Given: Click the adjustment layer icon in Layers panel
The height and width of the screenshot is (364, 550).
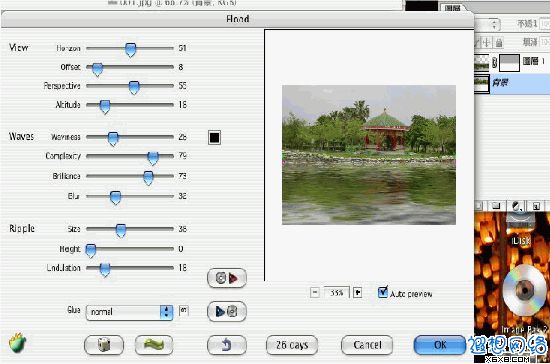Looking at the screenshot, I should coord(516,206).
